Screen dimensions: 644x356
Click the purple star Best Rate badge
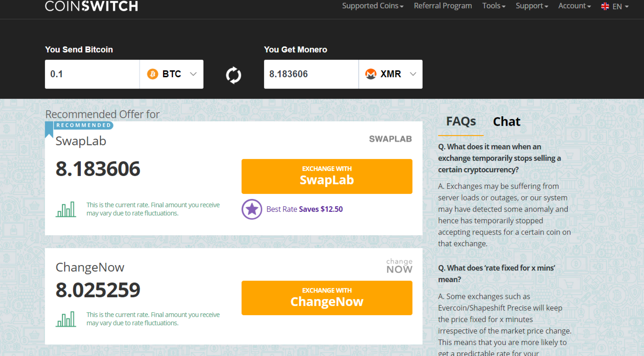pyautogui.click(x=252, y=209)
